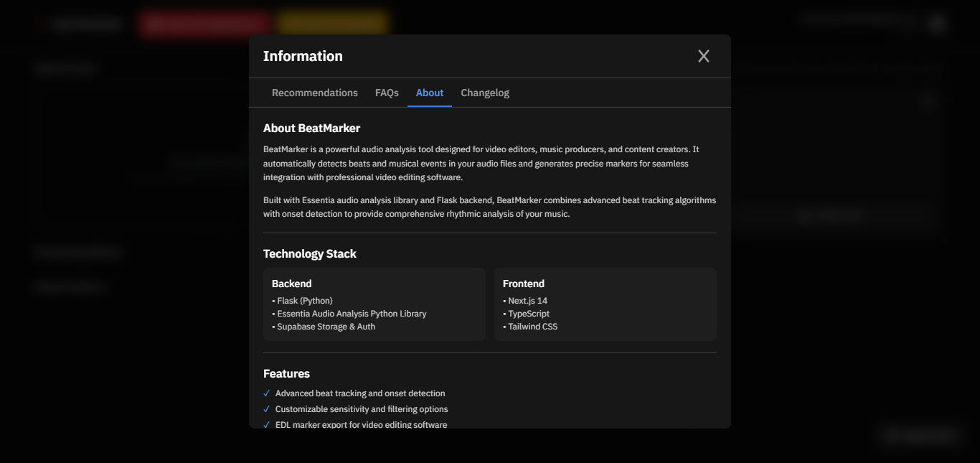Open the Changelog tab
The height and width of the screenshot is (463, 980).
coord(485,93)
